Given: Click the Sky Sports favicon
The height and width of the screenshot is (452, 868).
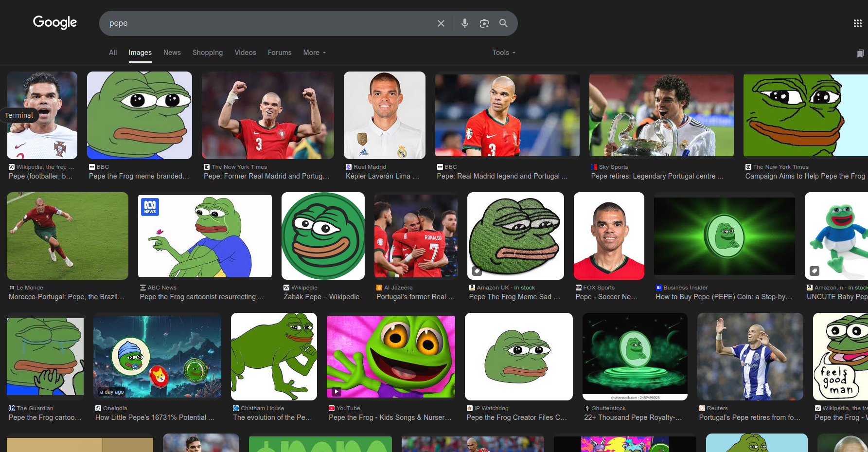Looking at the screenshot, I should point(594,167).
